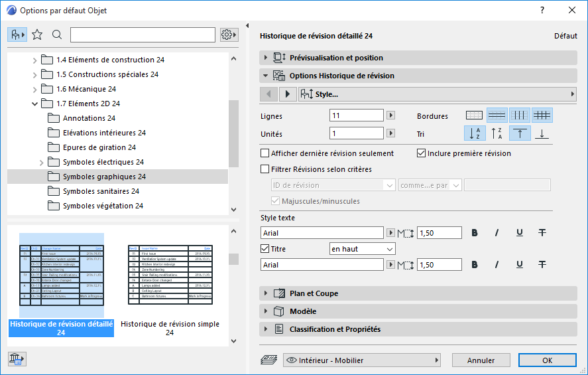The height and width of the screenshot is (375, 588).
Task: Expand Symboles électriques 24 subfolder
Action: point(41,162)
